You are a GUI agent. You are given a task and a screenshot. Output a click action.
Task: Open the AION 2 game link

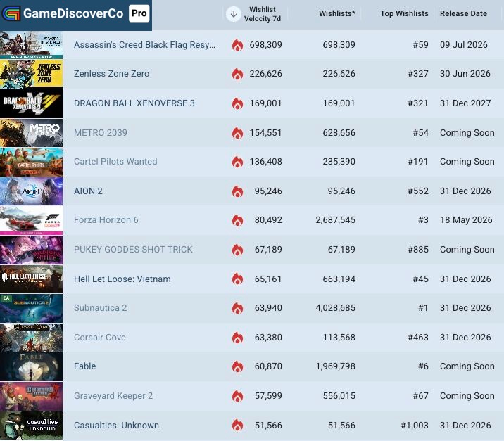(88, 191)
